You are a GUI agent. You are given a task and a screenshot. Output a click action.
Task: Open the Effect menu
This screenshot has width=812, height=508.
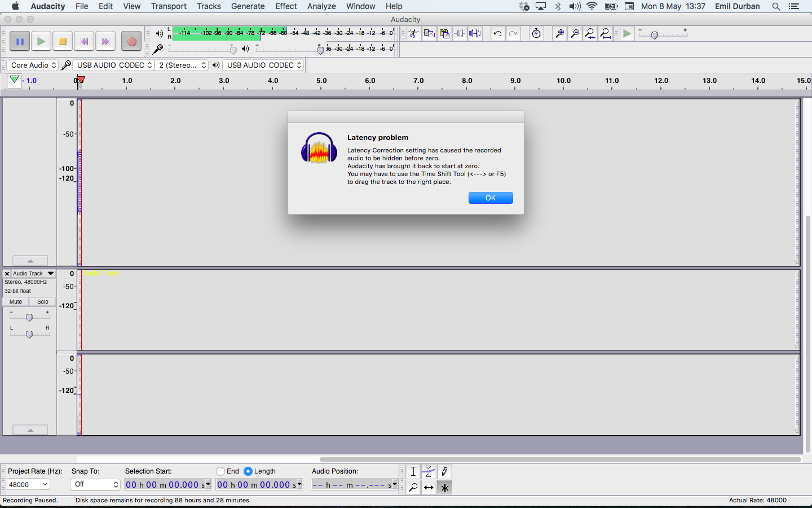286,6
